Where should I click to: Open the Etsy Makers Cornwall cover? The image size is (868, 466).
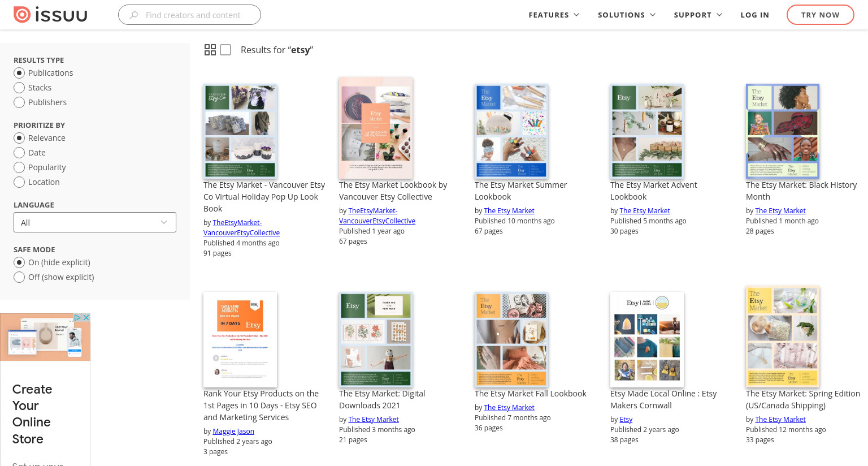[647, 339]
